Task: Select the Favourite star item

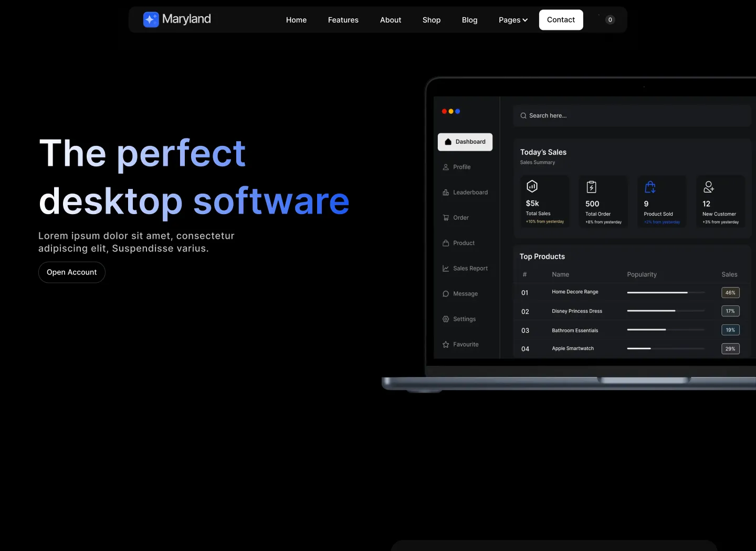Action: point(461,344)
